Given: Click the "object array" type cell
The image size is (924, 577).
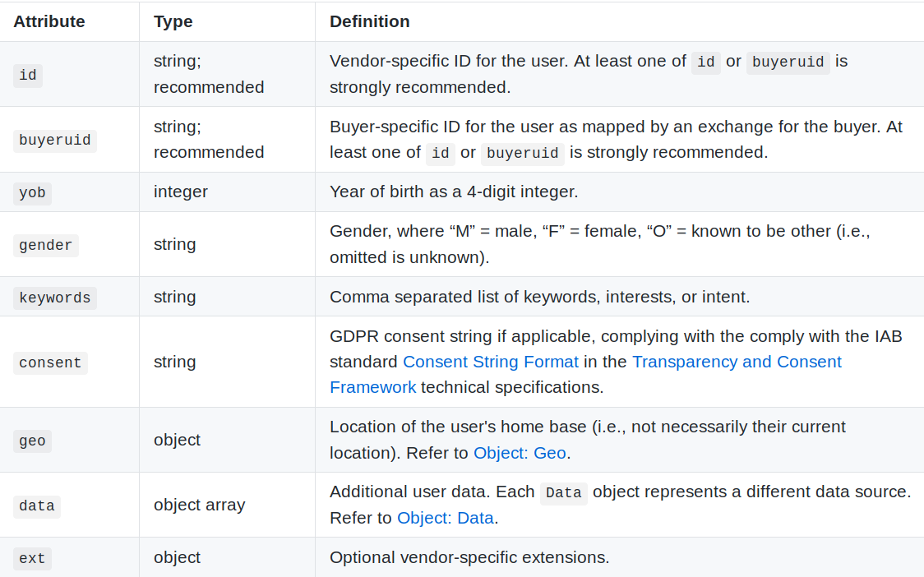Looking at the screenshot, I should point(199,505).
